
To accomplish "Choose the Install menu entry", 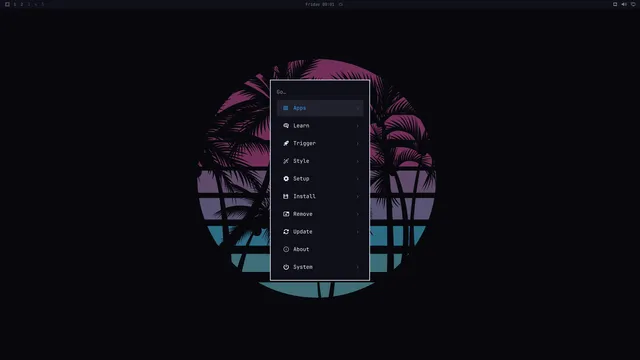I will click(320, 196).
